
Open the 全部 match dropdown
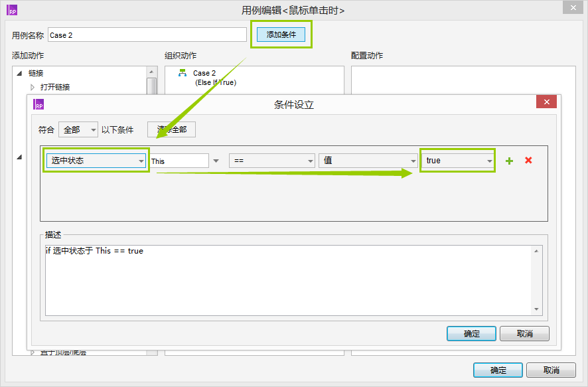point(78,129)
